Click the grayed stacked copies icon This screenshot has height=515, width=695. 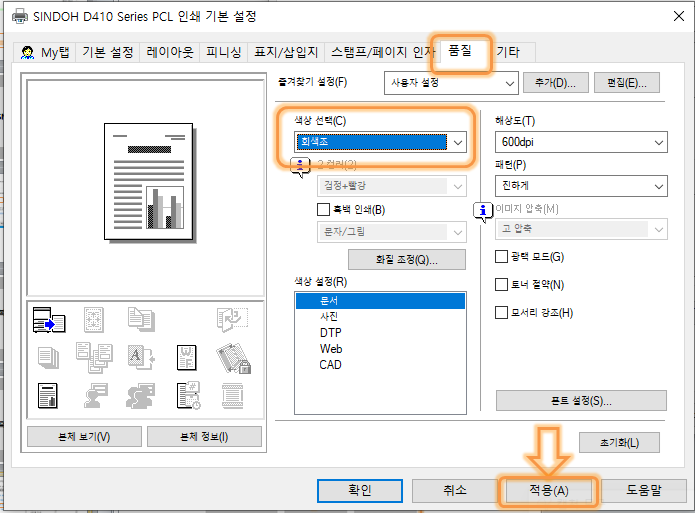click(48, 358)
